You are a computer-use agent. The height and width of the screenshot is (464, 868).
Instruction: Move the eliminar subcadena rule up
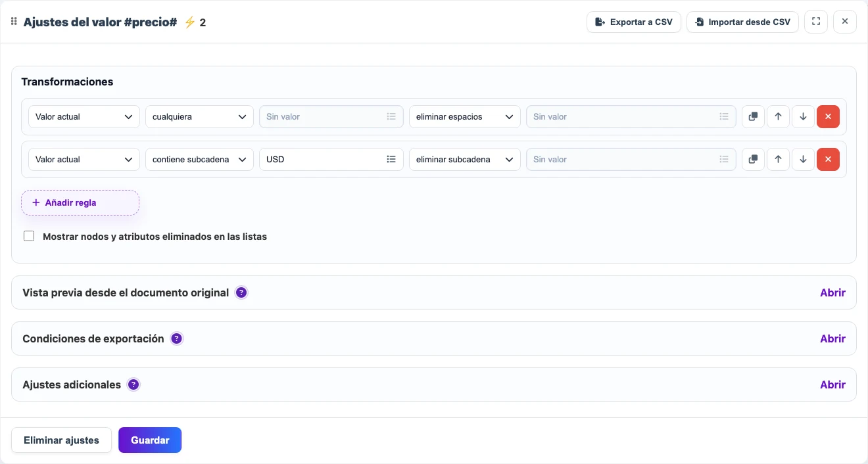(x=778, y=159)
